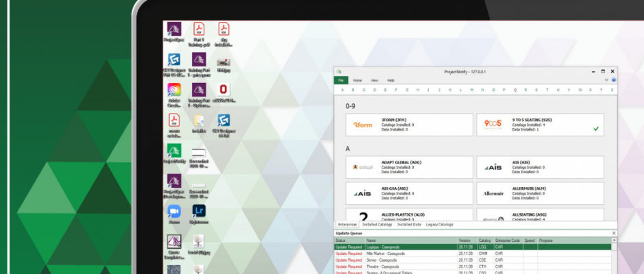Click the Adapt Global logo
The image size is (644, 274).
tap(362, 167)
